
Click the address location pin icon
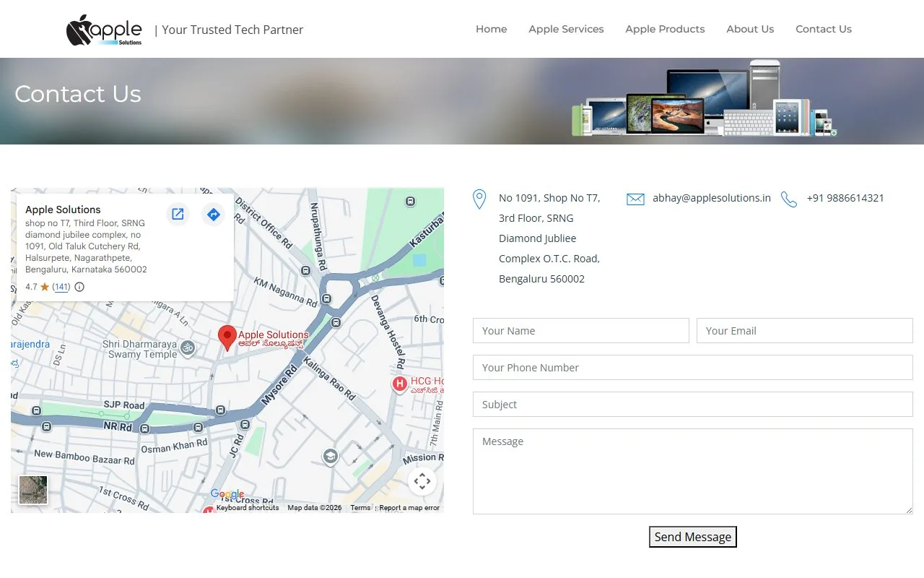(479, 199)
